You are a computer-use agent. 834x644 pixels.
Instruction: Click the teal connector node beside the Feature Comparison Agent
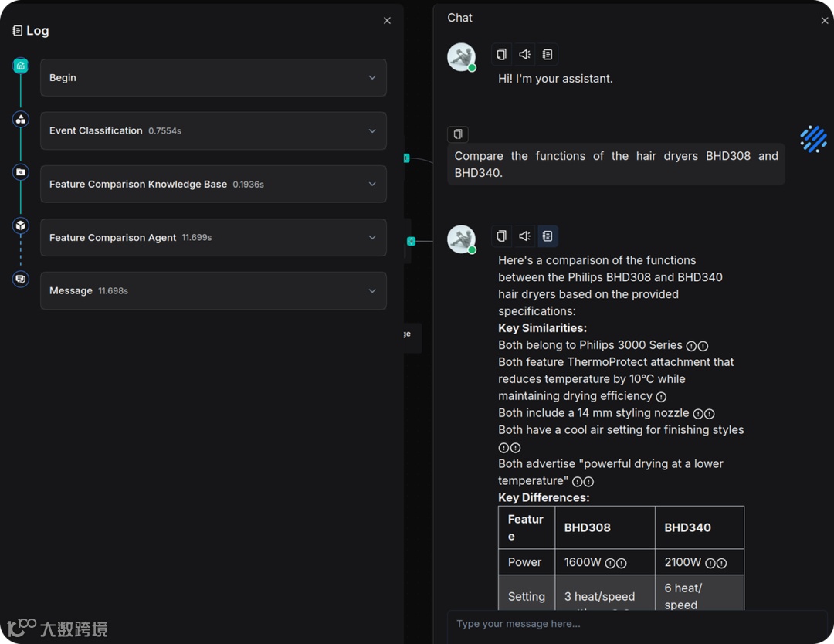411,242
